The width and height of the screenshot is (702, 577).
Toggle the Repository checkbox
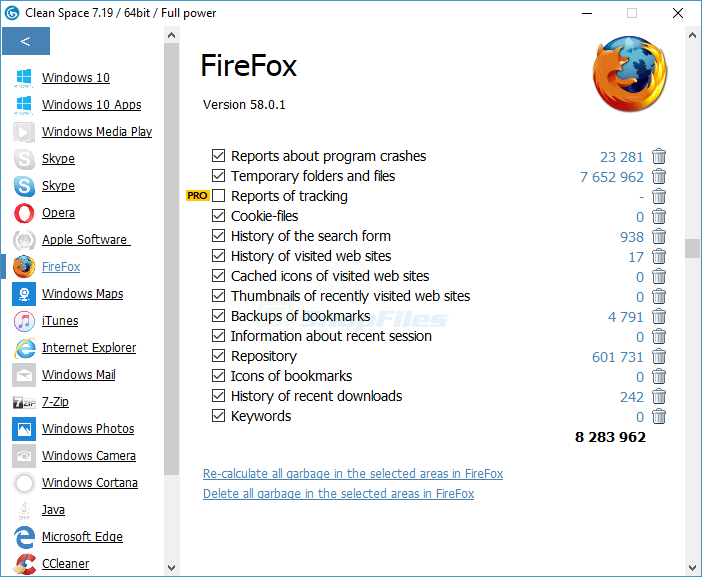click(218, 356)
